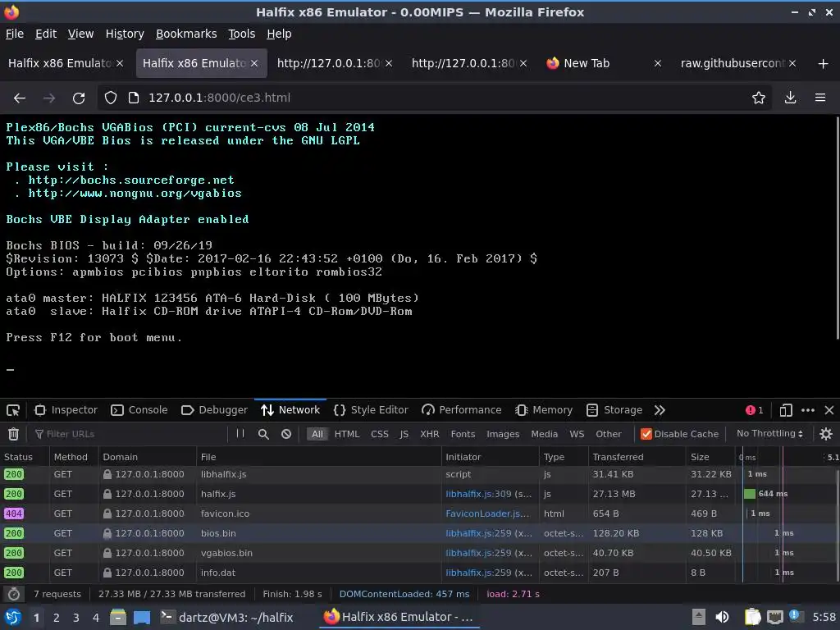Image resolution: width=840 pixels, height=630 pixels.
Task: Filter requests by Images
Action: coord(503,434)
